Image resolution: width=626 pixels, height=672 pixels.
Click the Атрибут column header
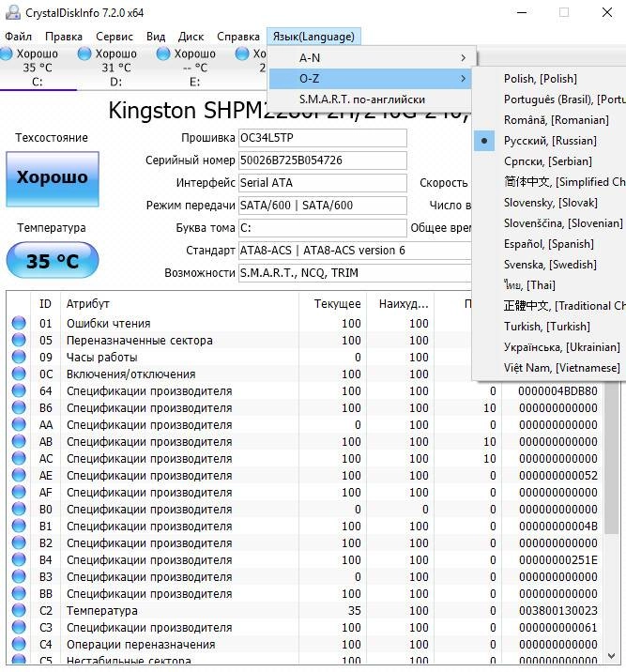[179, 304]
